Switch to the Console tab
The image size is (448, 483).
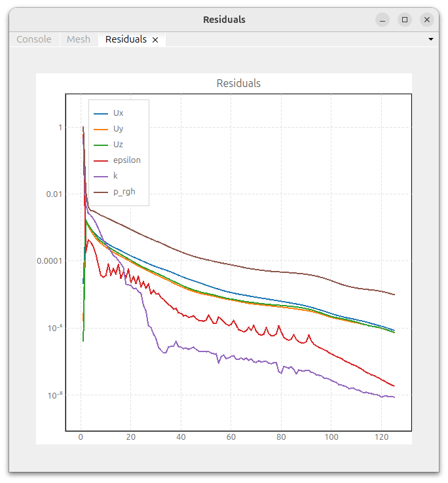tap(33, 39)
